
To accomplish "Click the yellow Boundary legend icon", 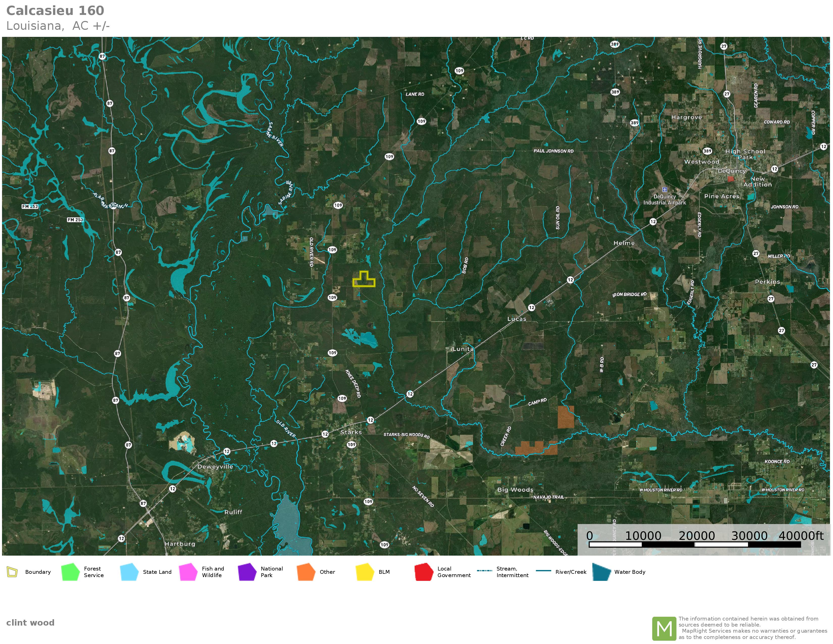I will click(12, 572).
